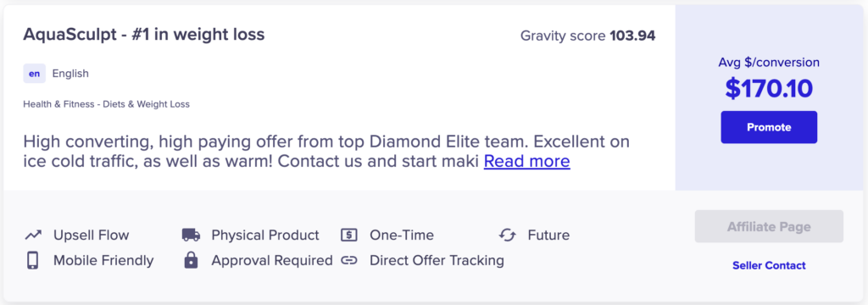Click the Direct Offer Tracking label

coord(437,260)
